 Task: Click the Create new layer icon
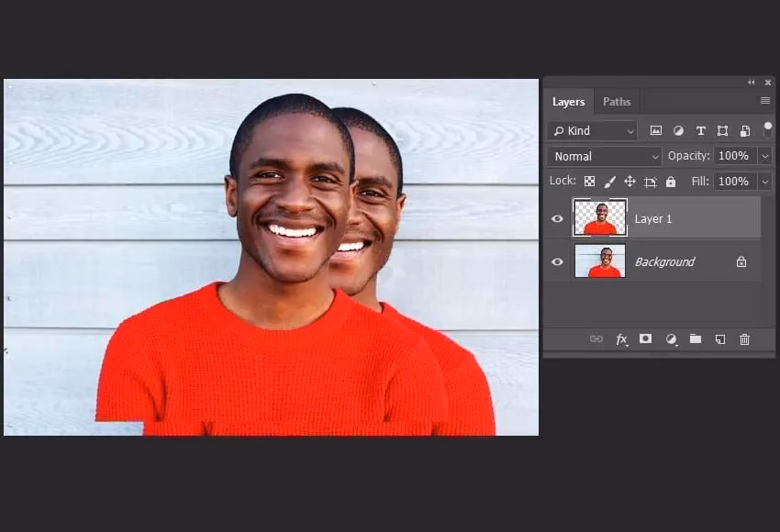pyautogui.click(x=719, y=339)
